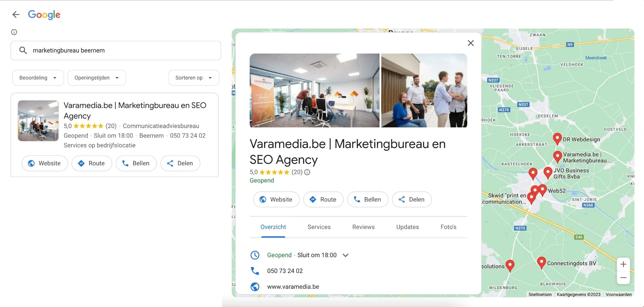Select the Varamedia.be map pin
644x307 pixels.
tap(557, 156)
